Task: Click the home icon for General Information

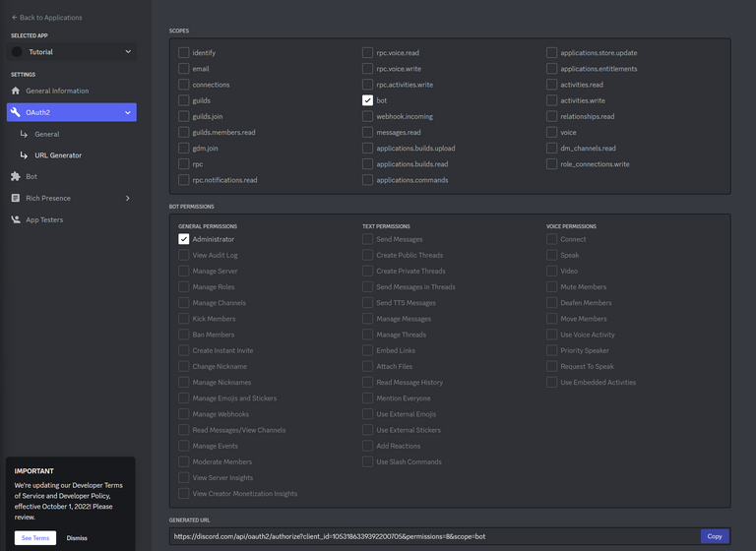Action: tap(16, 91)
